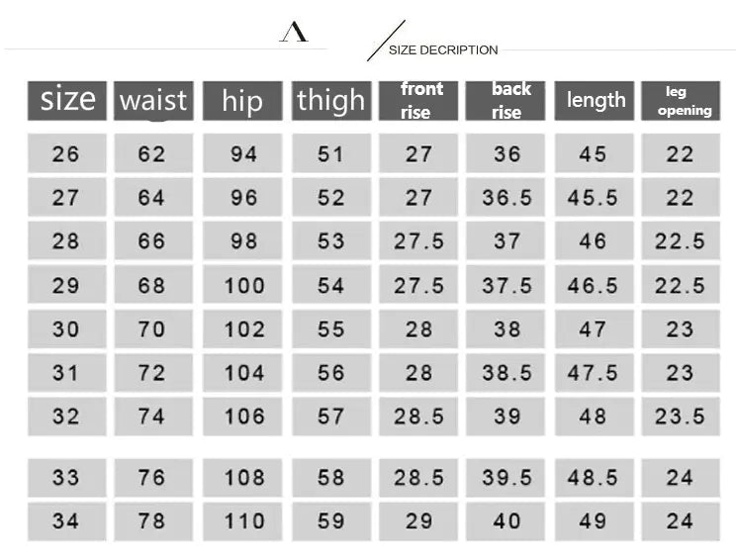This screenshot has width=736, height=560.
Task: Select the back rise value 39.5 cell
Action: 506,478
